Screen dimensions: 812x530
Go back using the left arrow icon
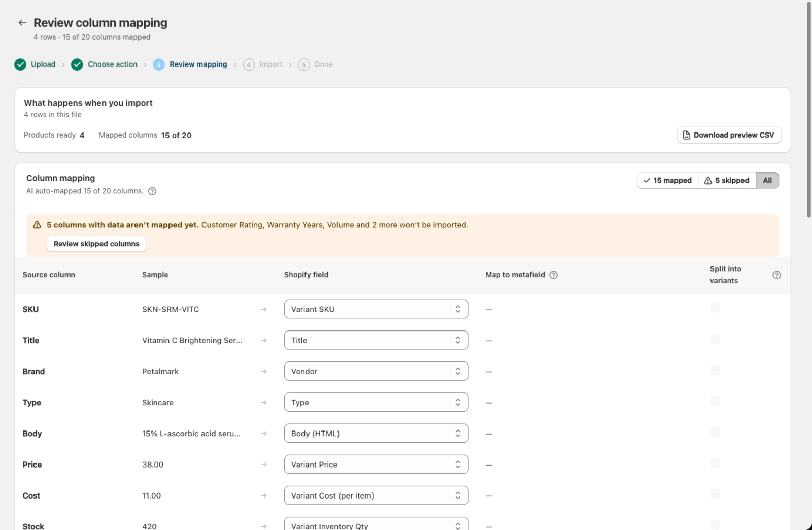(x=22, y=23)
